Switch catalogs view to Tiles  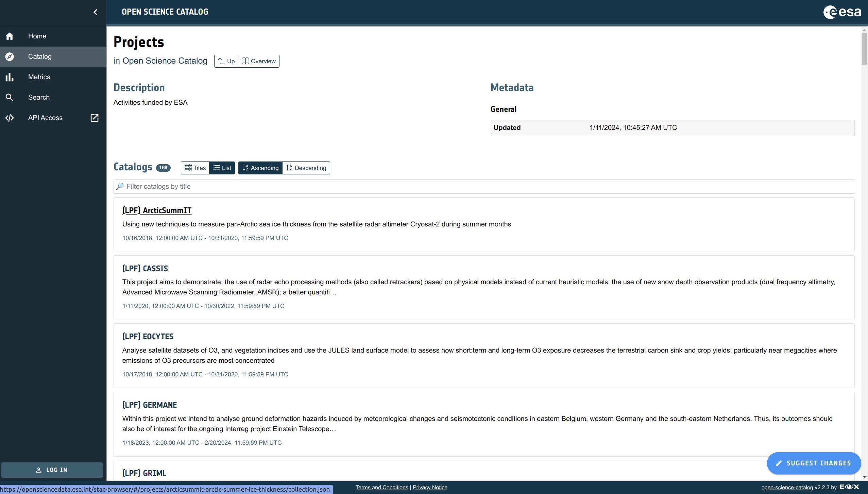(195, 168)
